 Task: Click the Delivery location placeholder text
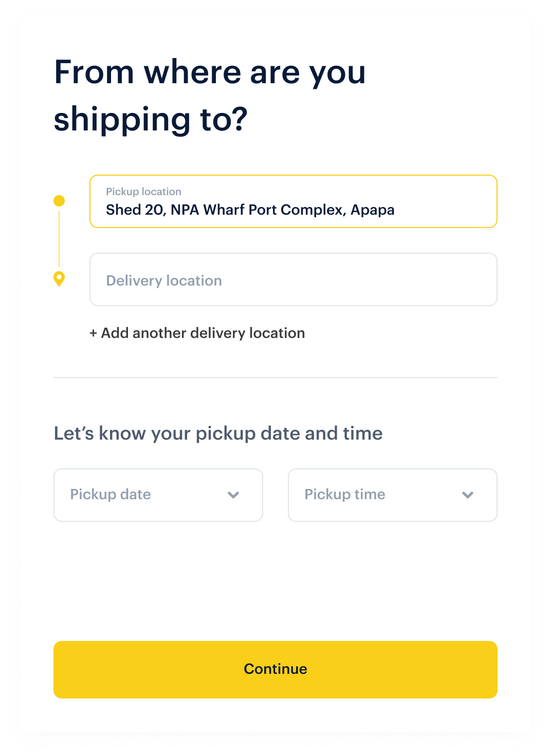[164, 280]
